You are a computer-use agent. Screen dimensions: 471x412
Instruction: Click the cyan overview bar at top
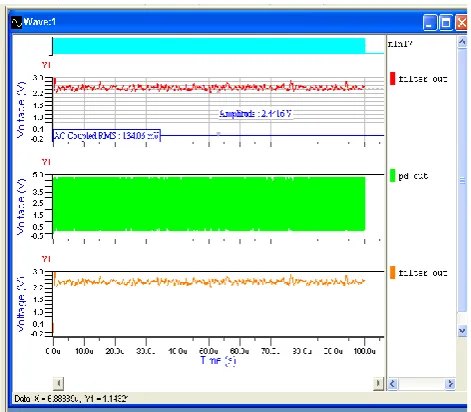pos(209,46)
